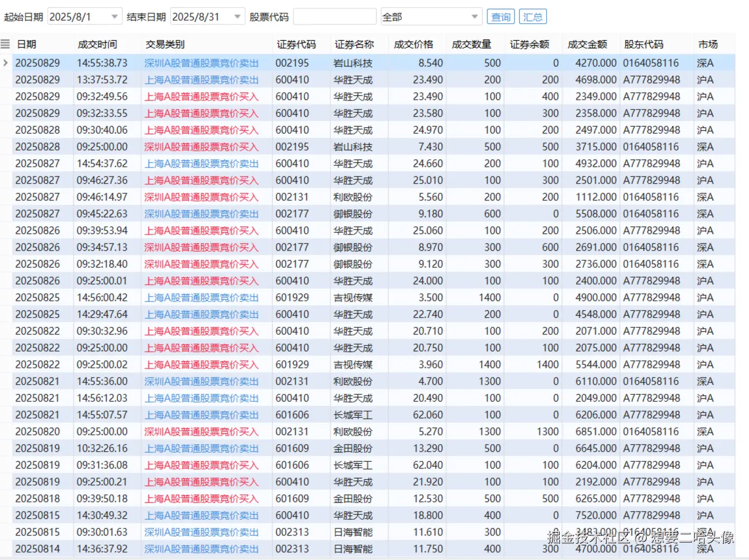The height and width of the screenshot is (560, 749).
Task: Sort by the 成交时间 column header
Action: 97,44
